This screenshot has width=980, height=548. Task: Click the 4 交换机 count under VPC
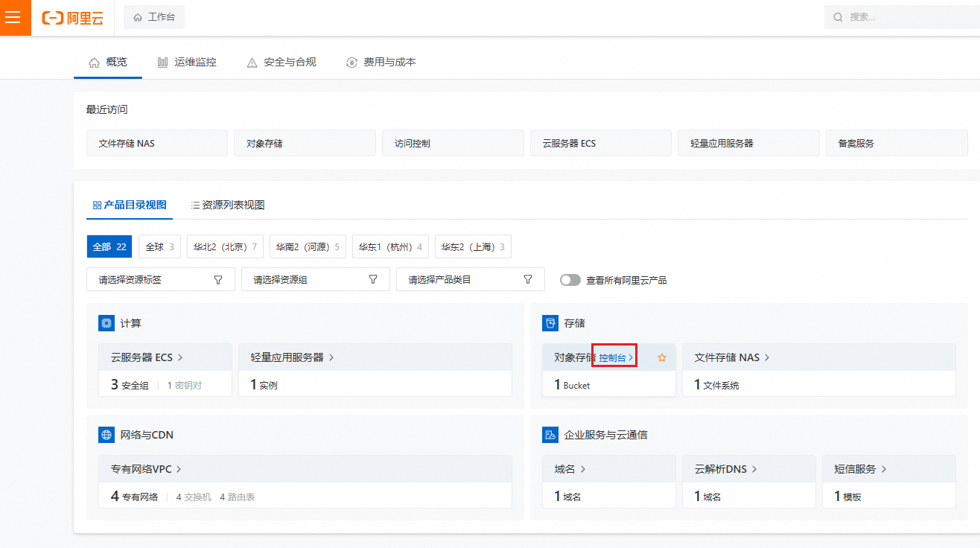pos(194,497)
